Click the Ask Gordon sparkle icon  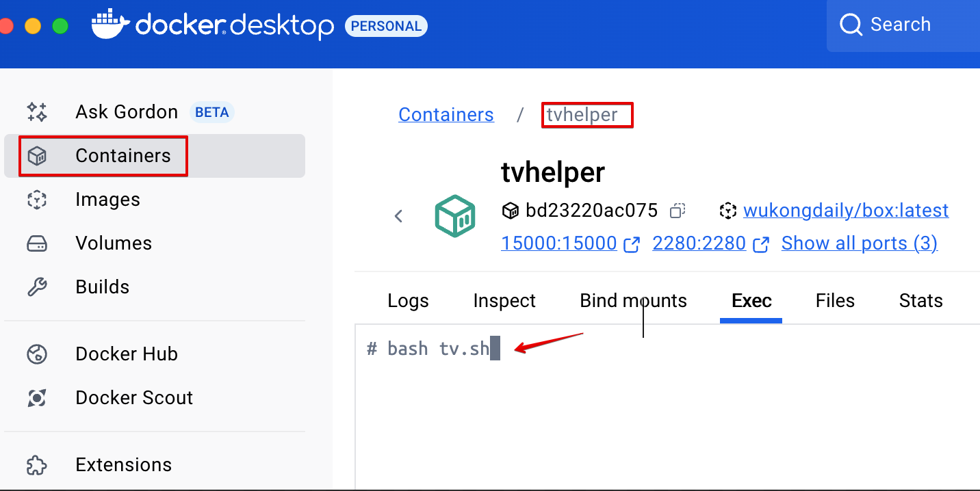tap(36, 111)
